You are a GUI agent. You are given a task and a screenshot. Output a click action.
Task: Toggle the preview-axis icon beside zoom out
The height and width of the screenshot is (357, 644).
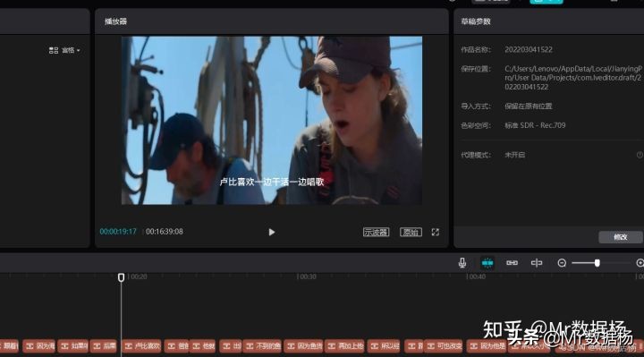pos(537,263)
